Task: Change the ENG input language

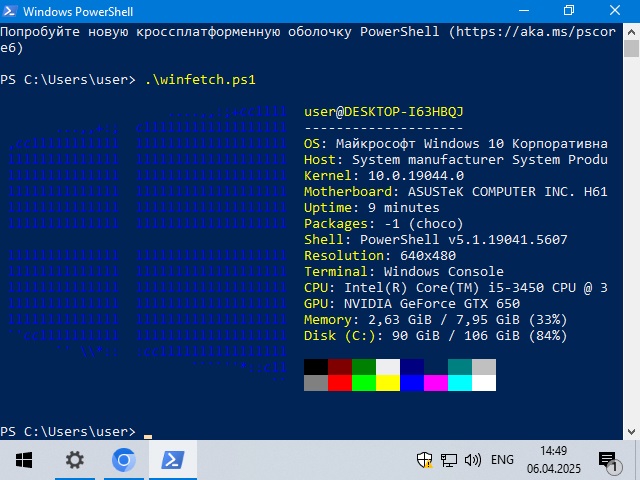Action: point(502,460)
